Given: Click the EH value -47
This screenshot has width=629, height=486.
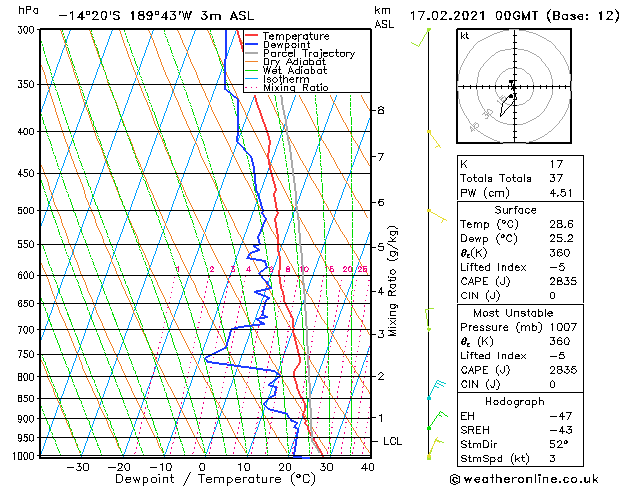Looking at the screenshot, I should [x=561, y=416].
